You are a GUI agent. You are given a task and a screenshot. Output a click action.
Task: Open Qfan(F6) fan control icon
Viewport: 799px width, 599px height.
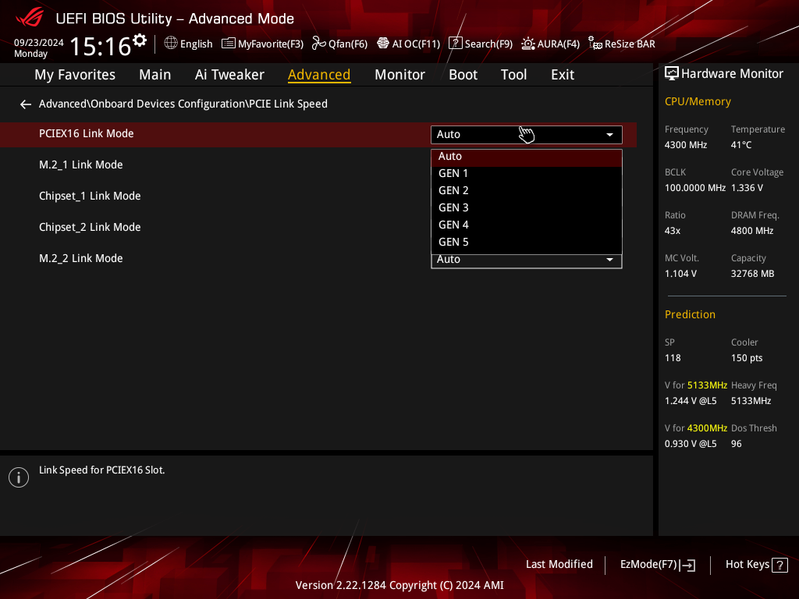click(x=319, y=43)
